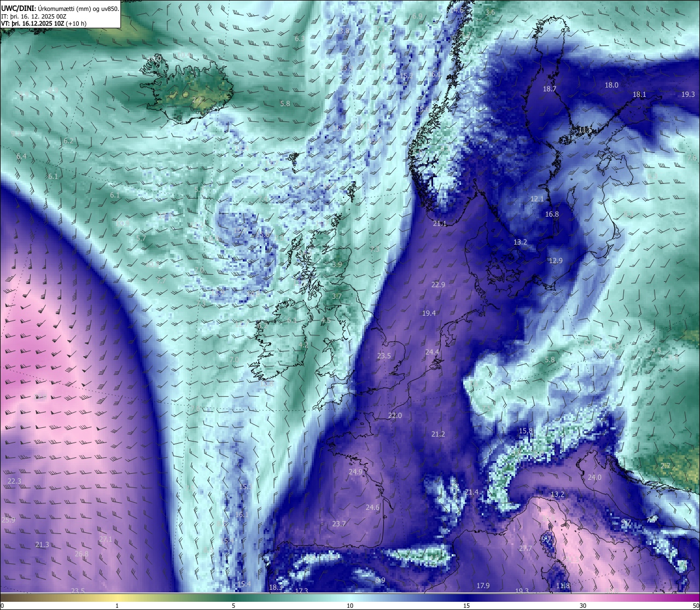Click the 26.8 value label
The width and height of the screenshot is (700, 610).
[x=81, y=554]
